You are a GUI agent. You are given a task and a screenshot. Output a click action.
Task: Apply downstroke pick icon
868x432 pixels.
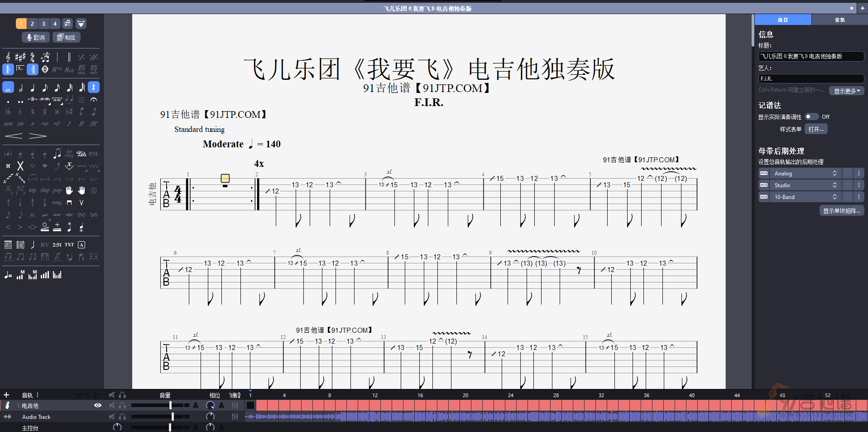69,203
